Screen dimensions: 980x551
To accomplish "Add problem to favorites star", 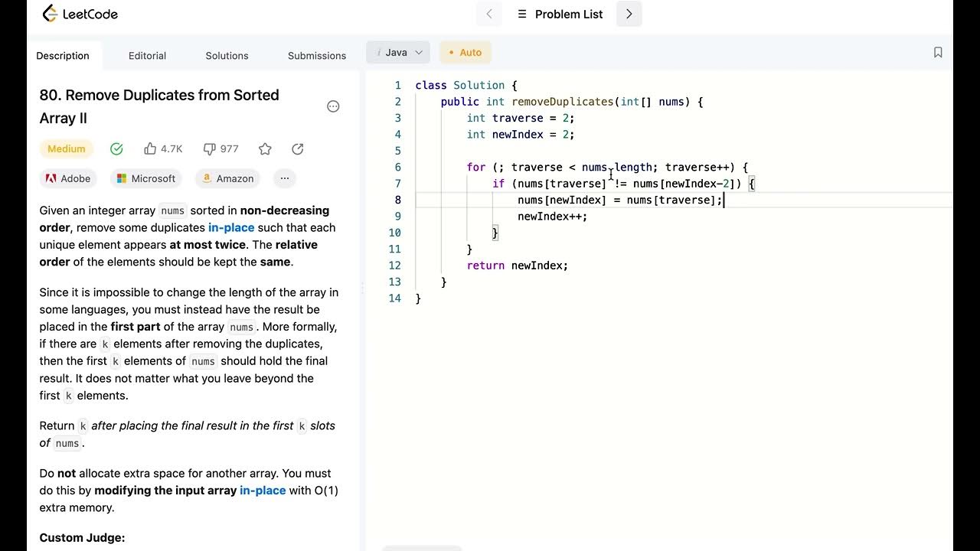I will 265,148.
